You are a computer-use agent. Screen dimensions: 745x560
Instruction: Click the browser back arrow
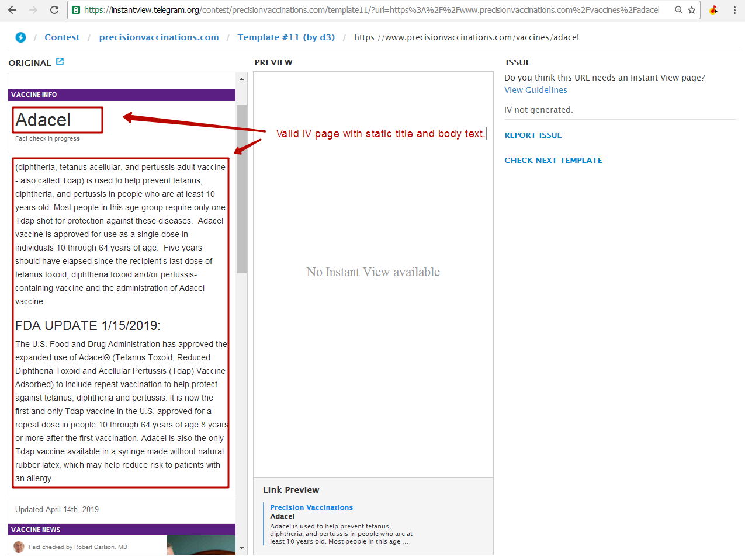click(12, 10)
